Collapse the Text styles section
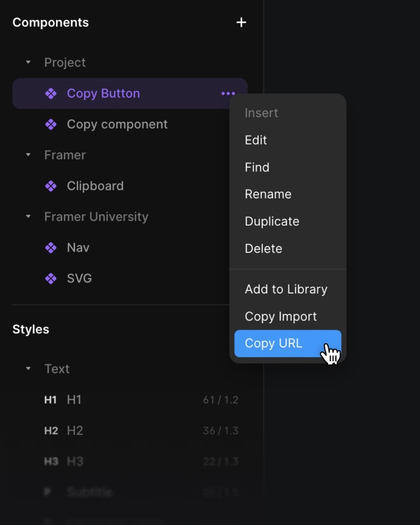420x525 pixels. [28, 369]
